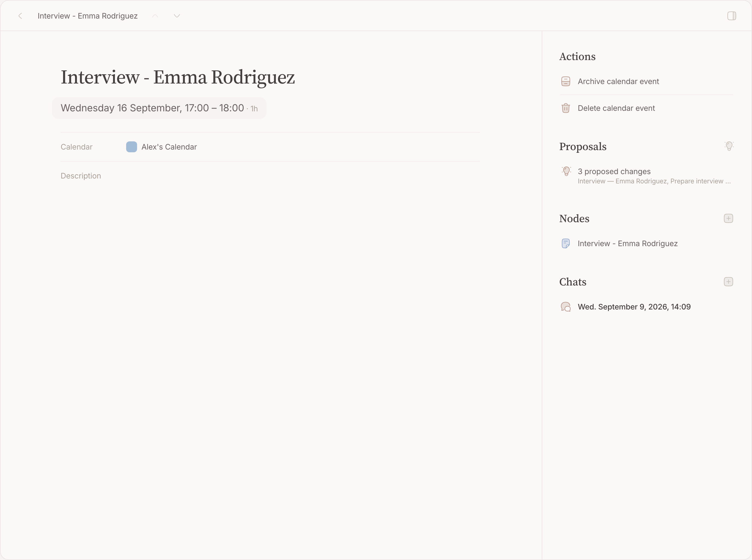752x560 pixels.
Task: Toggle the right sidebar panel
Action: pos(732,16)
